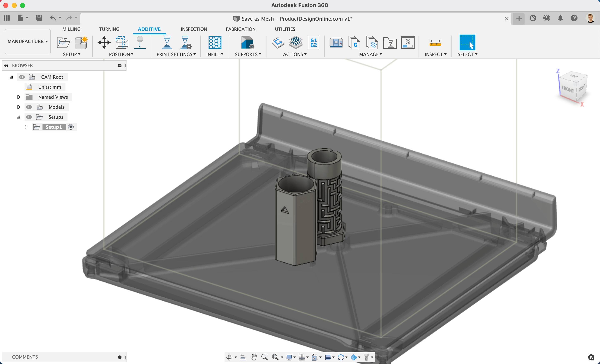Viewport: 600px width, 364px height.
Task: Open the MANAGE dropdown menu
Action: 371,54
